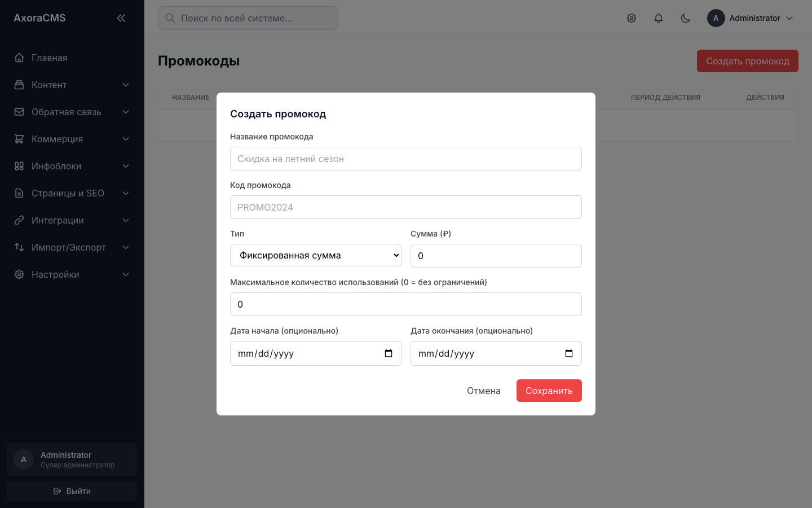Expand the Контент menu chevron
The height and width of the screenshot is (508, 812).
(x=126, y=85)
